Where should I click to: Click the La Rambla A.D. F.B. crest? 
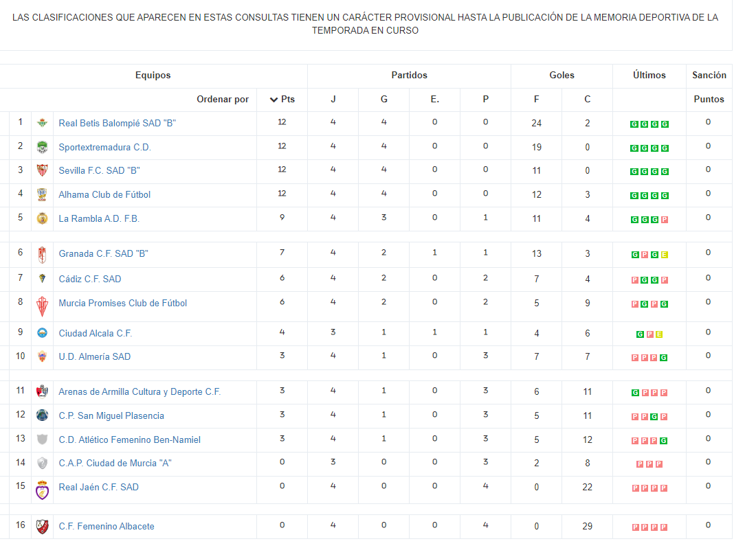[42, 218]
